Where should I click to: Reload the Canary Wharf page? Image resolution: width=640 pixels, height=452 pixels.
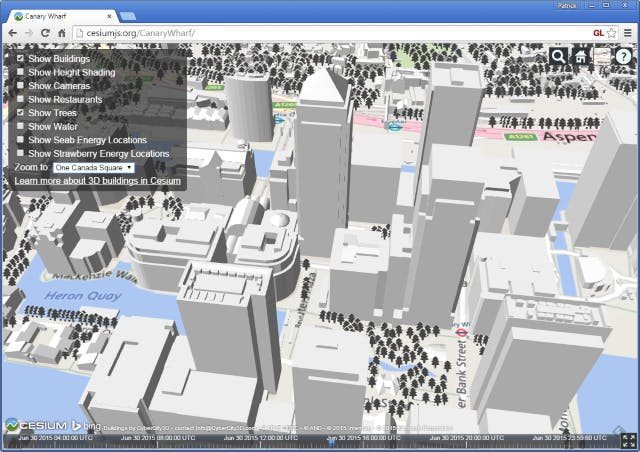45,33
